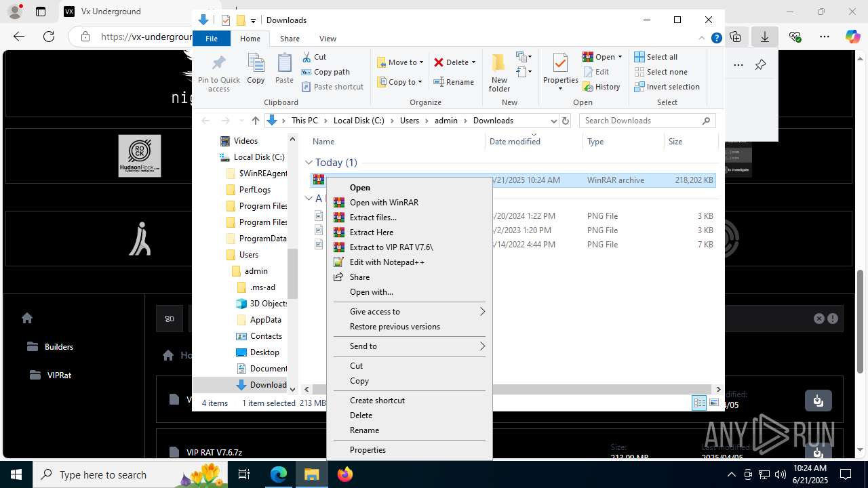Open the ribbon Open dropdown arrow
This screenshot has height=488, width=868.
tap(620, 57)
